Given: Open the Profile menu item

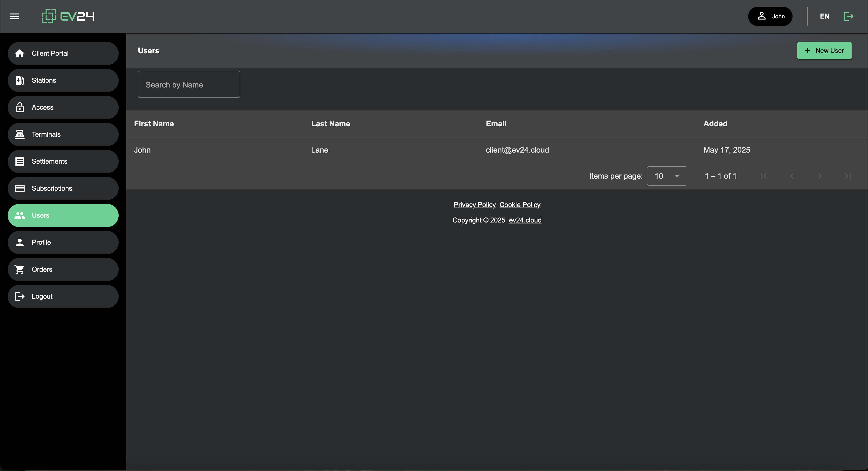Looking at the screenshot, I should (x=63, y=242).
